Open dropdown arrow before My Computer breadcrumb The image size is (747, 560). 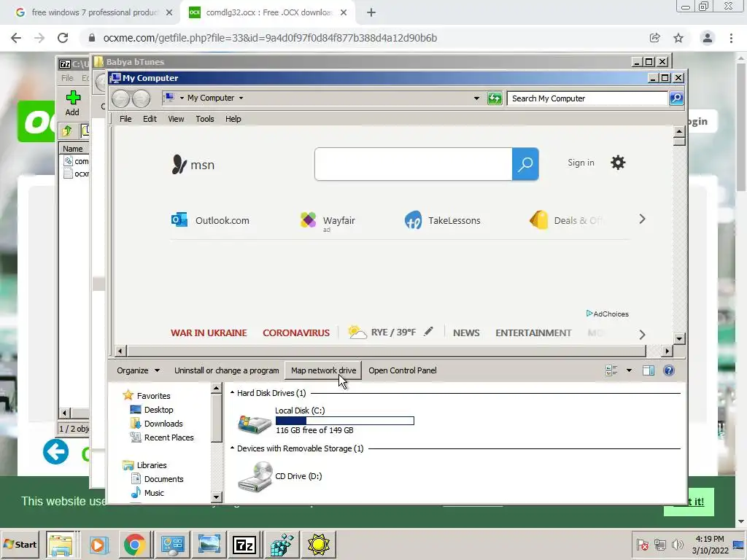(x=182, y=98)
